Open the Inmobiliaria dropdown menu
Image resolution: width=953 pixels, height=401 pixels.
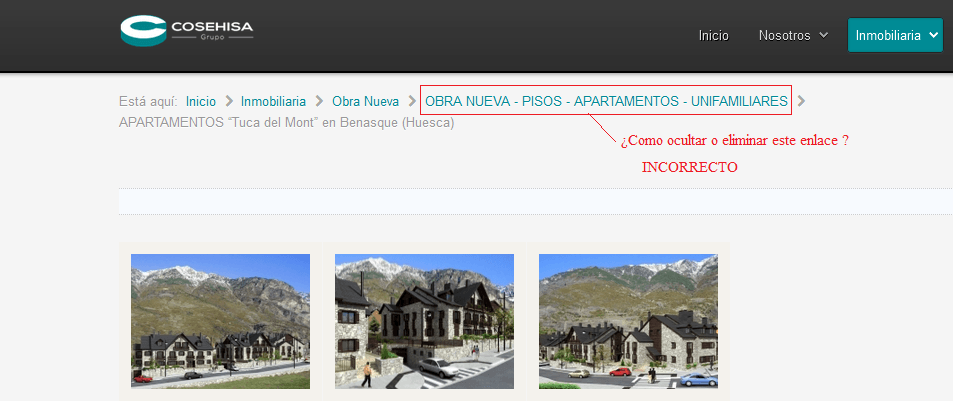895,35
